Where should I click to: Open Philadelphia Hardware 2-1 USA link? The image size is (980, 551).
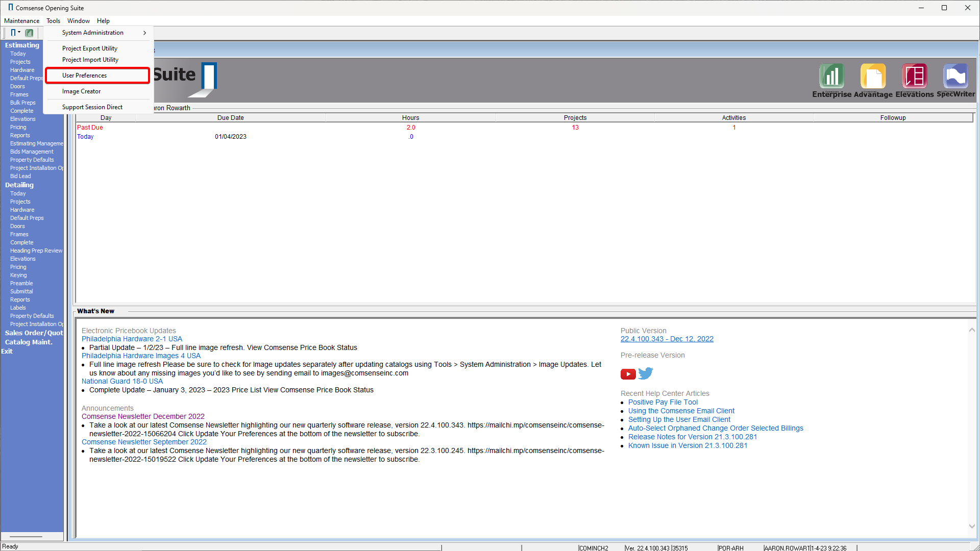tap(132, 339)
